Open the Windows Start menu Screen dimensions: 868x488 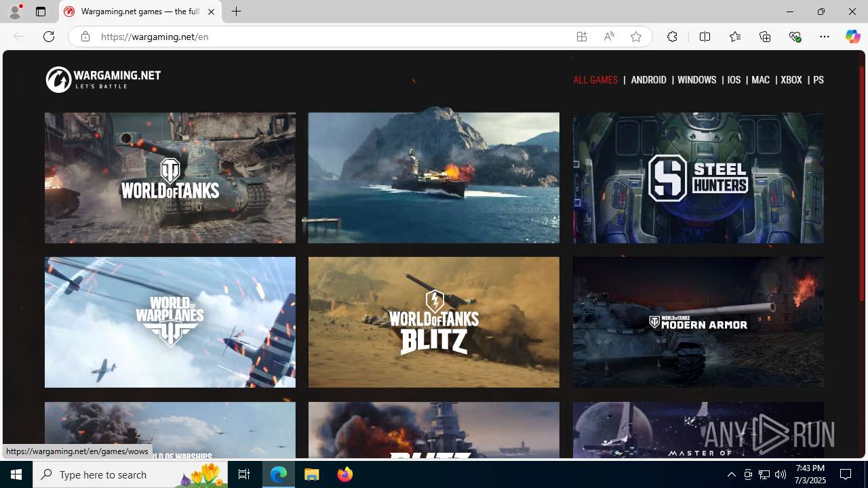[x=16, y=474]
